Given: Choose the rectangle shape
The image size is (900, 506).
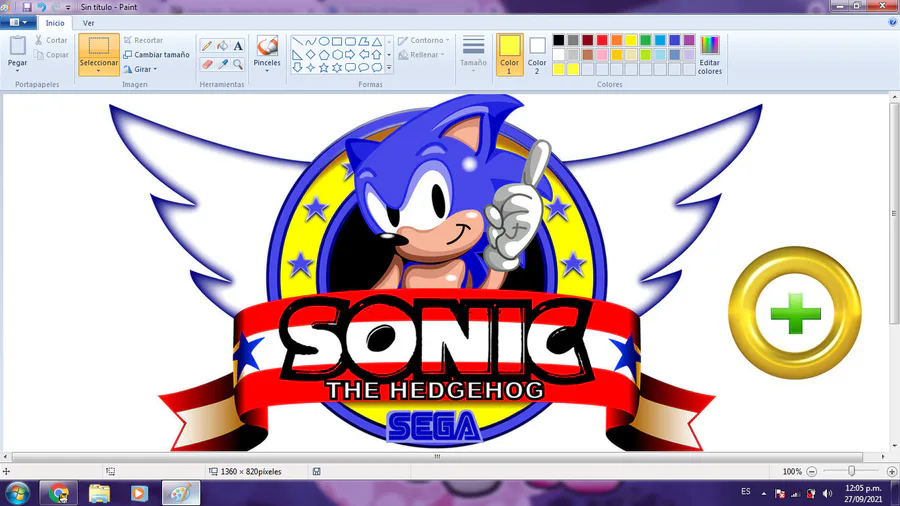Looking at the screenshot, I should click(337, 42).
